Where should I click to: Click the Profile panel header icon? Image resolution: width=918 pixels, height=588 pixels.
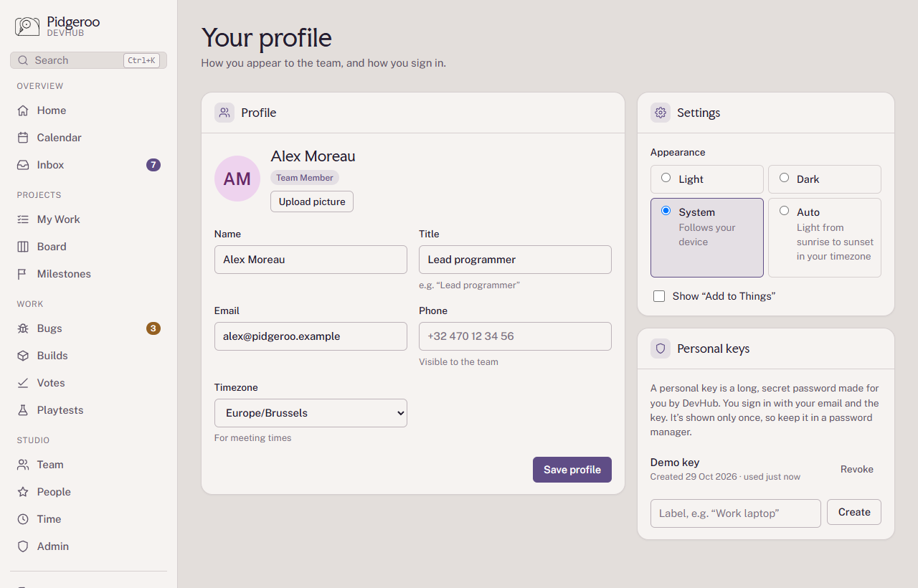click(224, 113)
